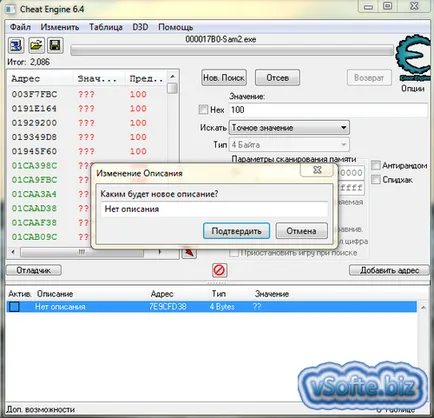This screenshot has height=418, width=434.
Task: Enable the Антирандом checkbox
Action: point(376,165)
